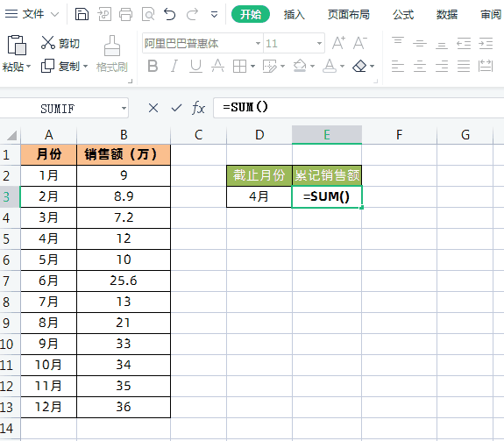Viewport: 504px width, 441px height.
Task: Switch to the 插入 tab
Action: point(295,14)
